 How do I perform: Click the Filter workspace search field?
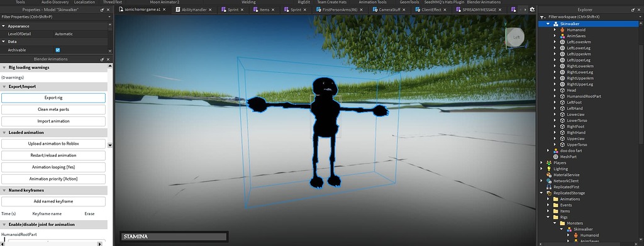click(591, 17)
